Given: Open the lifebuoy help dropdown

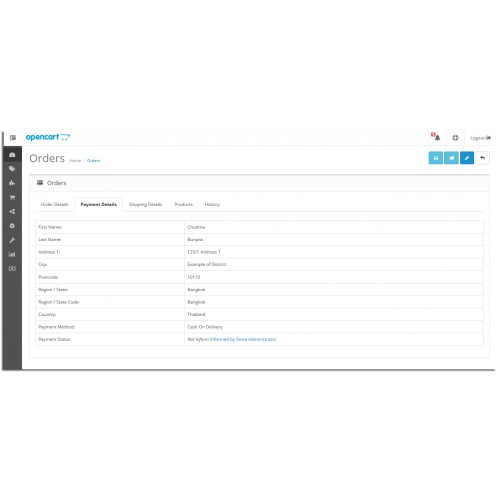Looking at the screenshot, I should (x=455, y=138).
